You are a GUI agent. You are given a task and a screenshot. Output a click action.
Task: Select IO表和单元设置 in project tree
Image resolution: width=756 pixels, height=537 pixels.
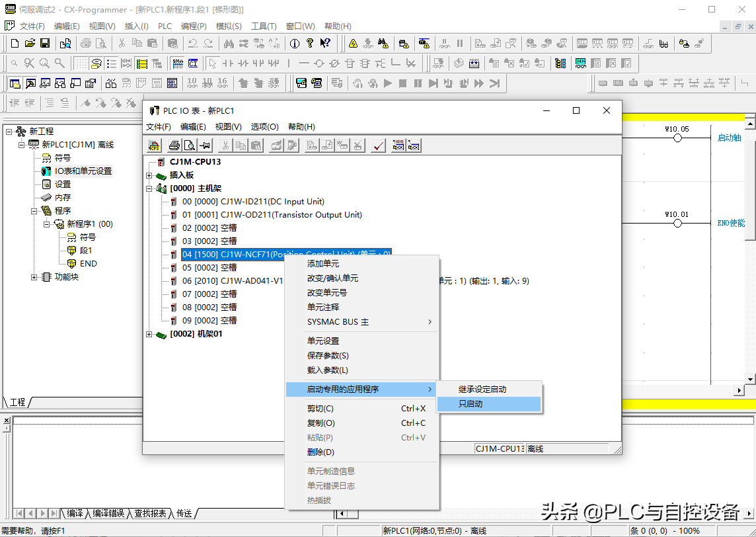[83, 171]
